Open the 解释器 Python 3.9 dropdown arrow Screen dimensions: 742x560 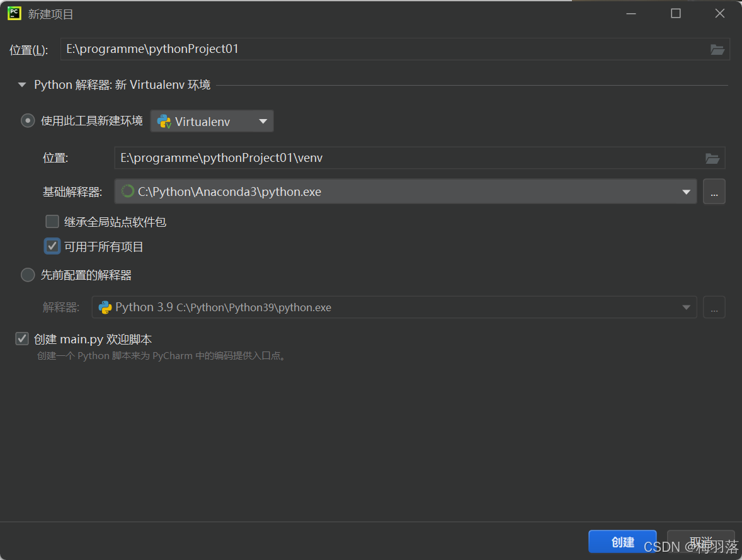pos(686,307)
